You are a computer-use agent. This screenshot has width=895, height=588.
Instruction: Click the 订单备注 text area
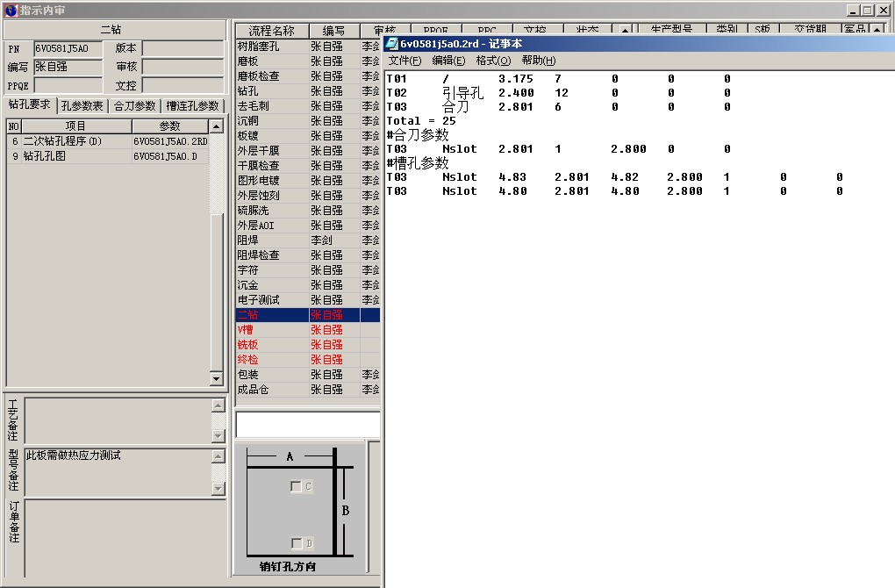(125, 538)
